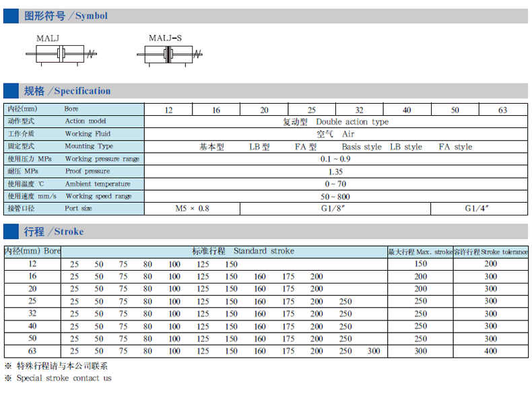Viewport: 532px width, 402px height.
Task: Click the 图形符号 /Symbol section heading
Action: tap(66, 16)
